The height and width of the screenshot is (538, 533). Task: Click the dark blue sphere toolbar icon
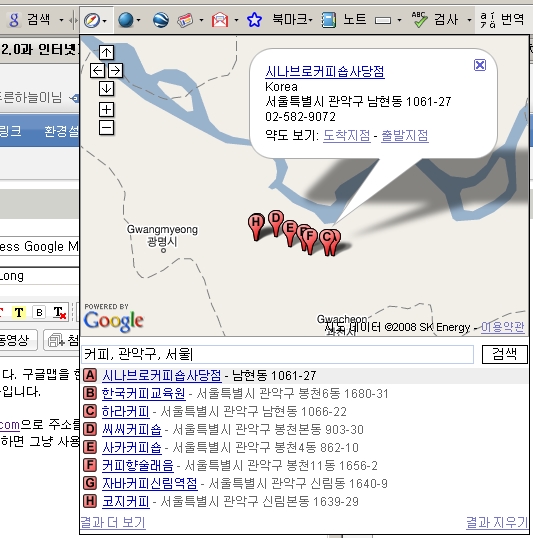pyautogui.click(x=126, y=20)
